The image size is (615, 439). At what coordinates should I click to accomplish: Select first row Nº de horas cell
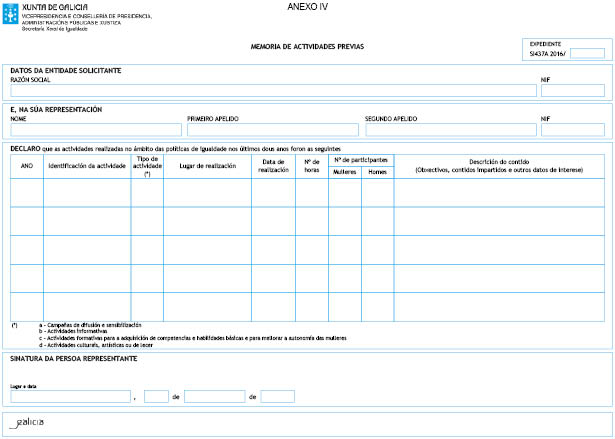[311, 192]
